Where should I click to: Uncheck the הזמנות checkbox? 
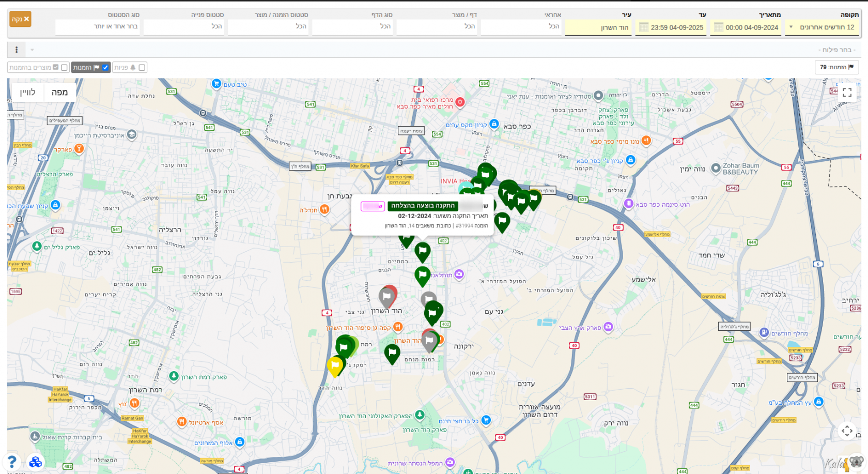(105, 67)
